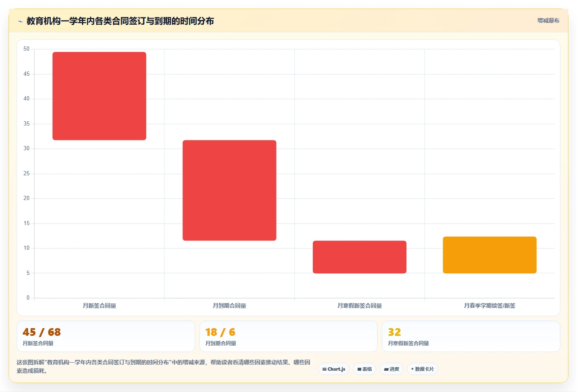Click the y-axis value 50
Screen dimensions: 577x392
[x=26, y=49]
